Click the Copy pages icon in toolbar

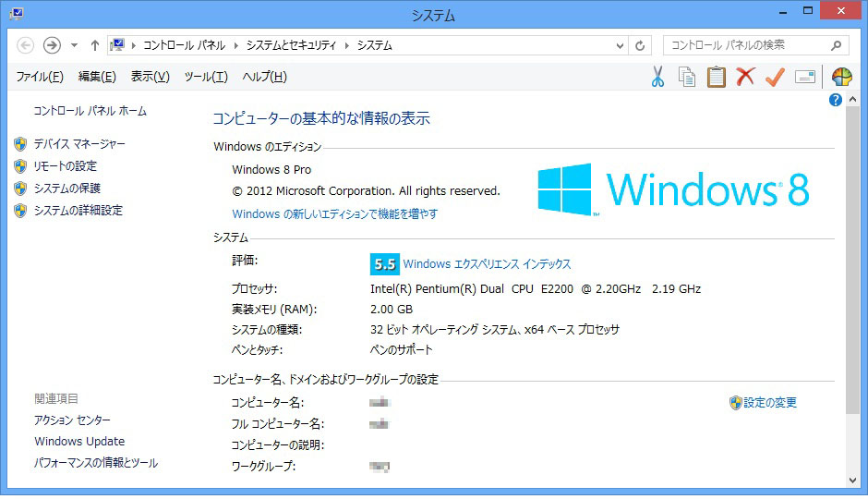point(687,77)
